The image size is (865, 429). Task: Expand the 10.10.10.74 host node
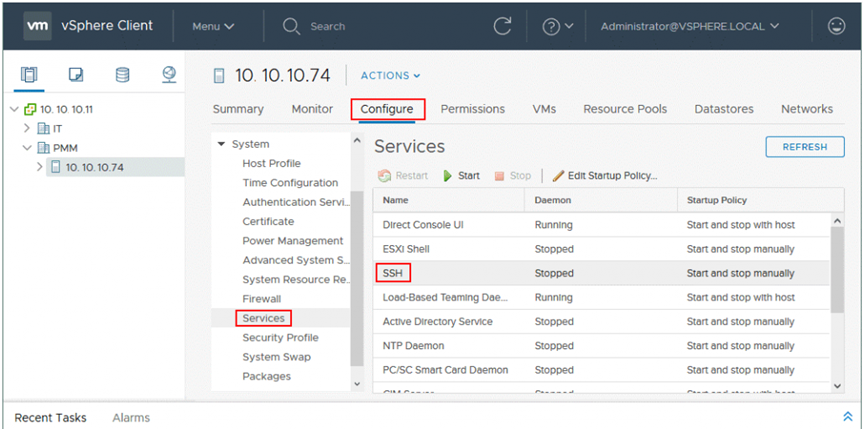(40, 167)
